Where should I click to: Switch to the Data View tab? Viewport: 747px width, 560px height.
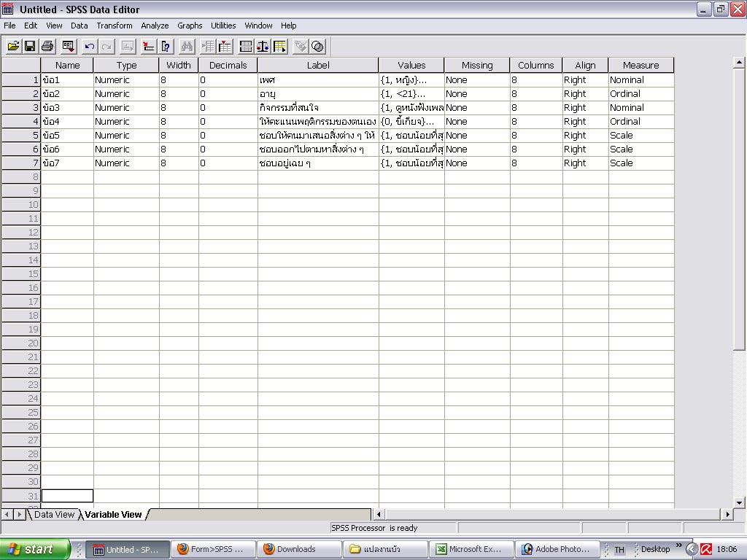(54, 515)
